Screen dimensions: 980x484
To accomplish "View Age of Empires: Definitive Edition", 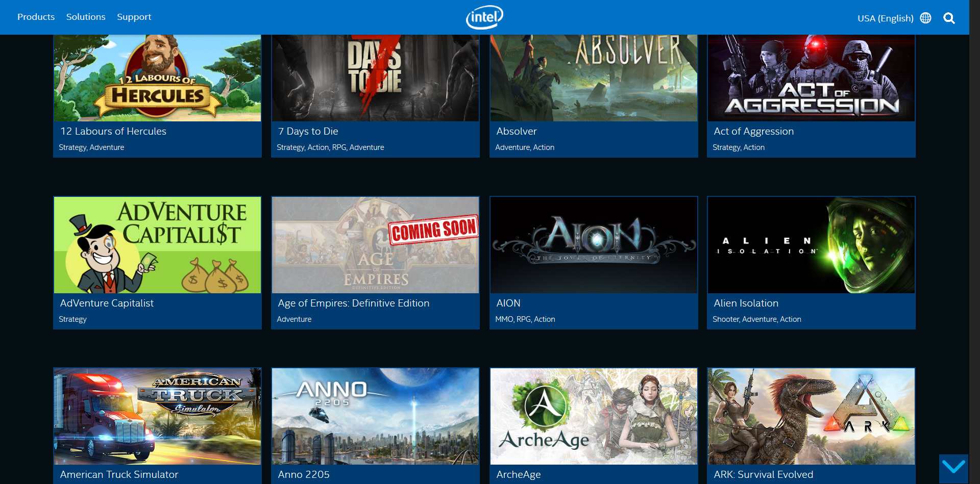I will 375,245.
